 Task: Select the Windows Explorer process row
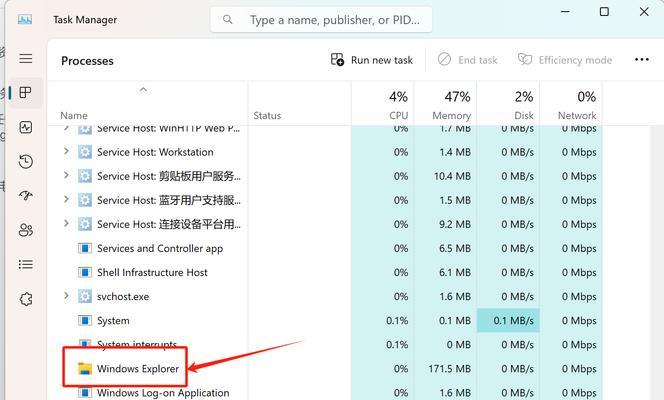325,369
